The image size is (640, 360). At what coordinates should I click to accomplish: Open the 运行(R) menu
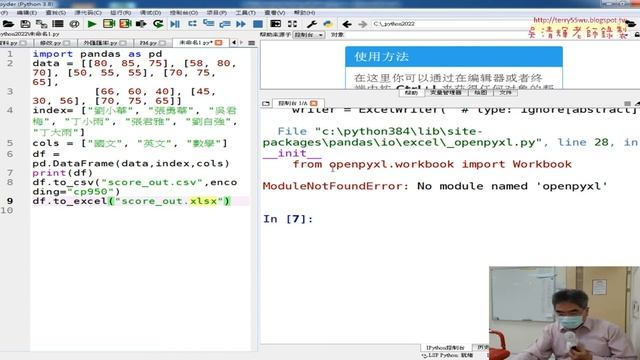(x=120, y=13)
